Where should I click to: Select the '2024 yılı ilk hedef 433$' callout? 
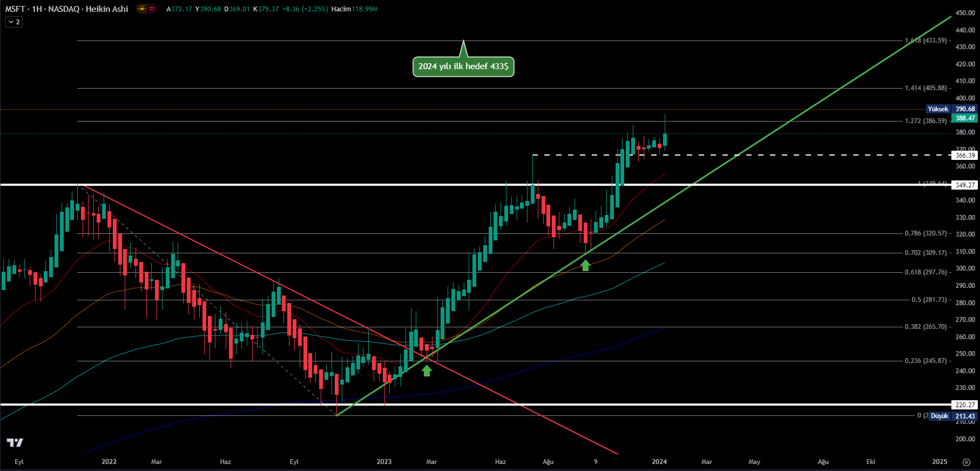click(463, 66)
